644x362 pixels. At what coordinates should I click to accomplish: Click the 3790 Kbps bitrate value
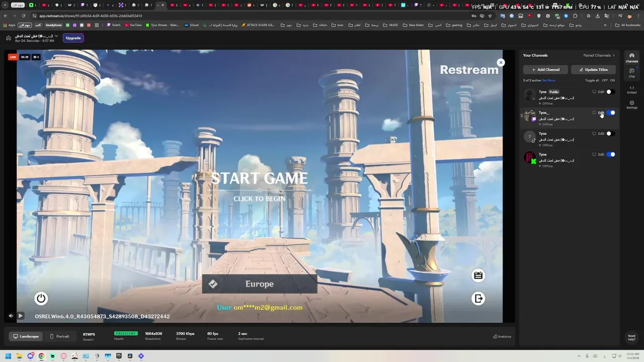tap(185, 334)
